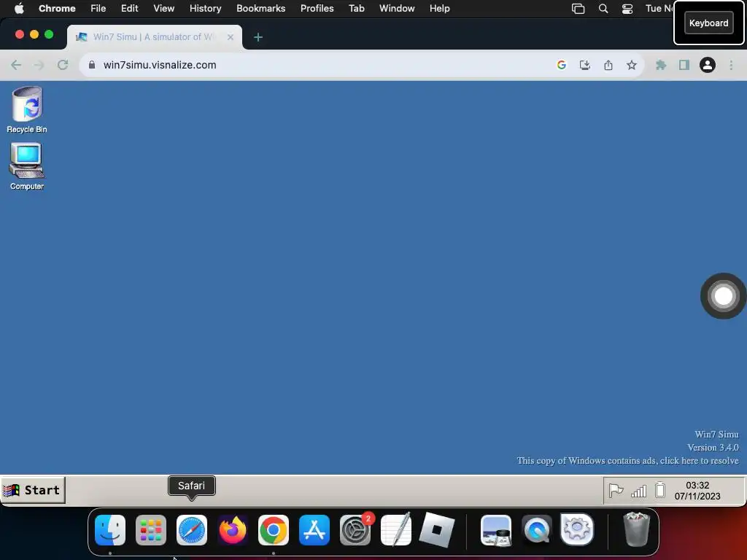Viewport: 747px width, 560px height.
Task: Click the battery tray icon
Action: (x=659, y=489)
